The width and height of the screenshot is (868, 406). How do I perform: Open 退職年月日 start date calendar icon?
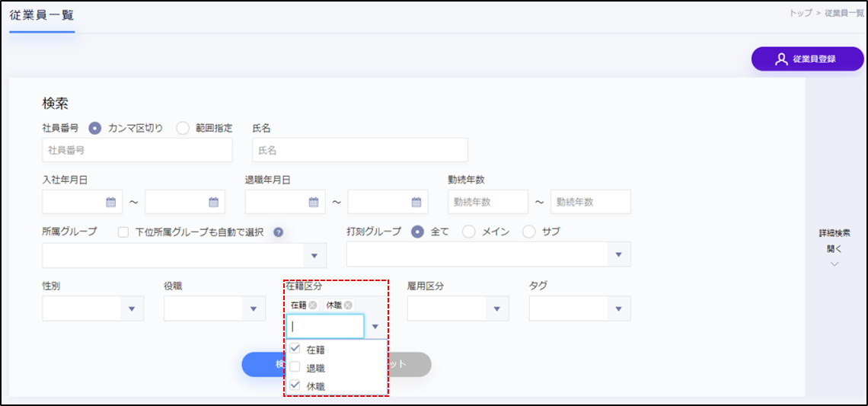click(313, 202)
